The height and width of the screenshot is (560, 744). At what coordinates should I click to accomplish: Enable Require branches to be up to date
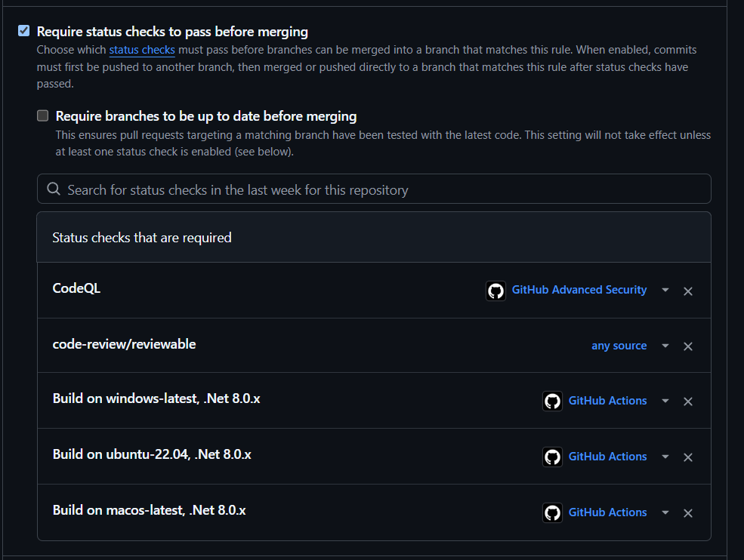click(43, 115)
